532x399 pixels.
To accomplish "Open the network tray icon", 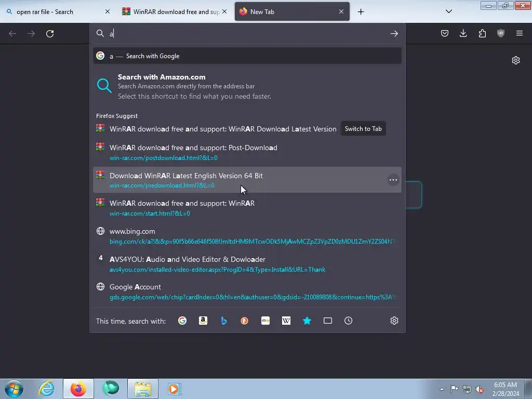I will tap(467, 389).
